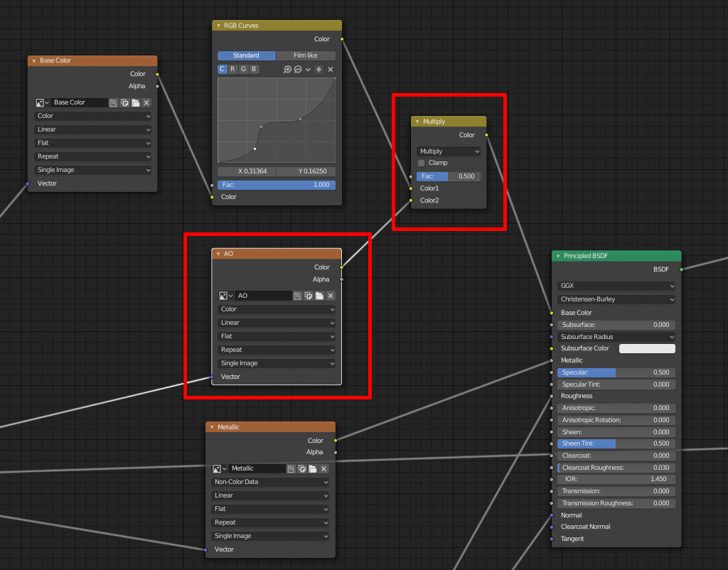This screenshot has width=728, height=570.
Task: Click the Principled BSDF output socket
Action: (682, 269)
